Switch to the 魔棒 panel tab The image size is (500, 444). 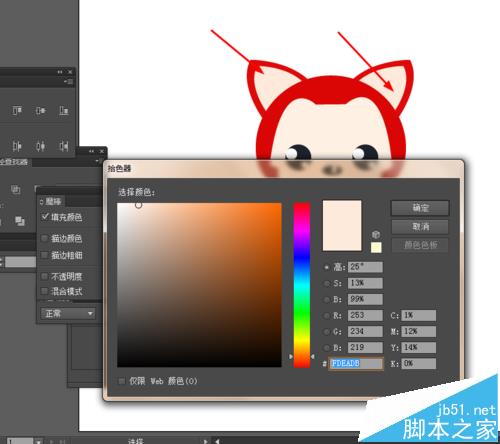pyautogui.click(x=51, y=202)
